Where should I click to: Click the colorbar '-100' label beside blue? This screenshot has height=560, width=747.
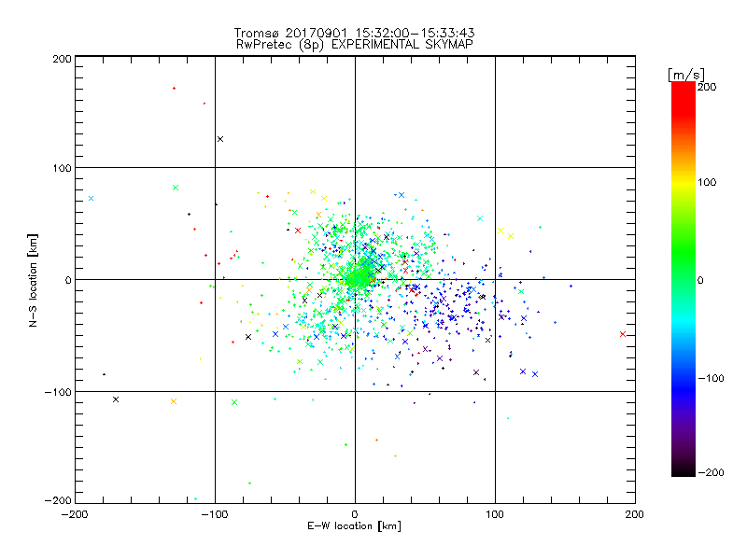click(711, 378)
